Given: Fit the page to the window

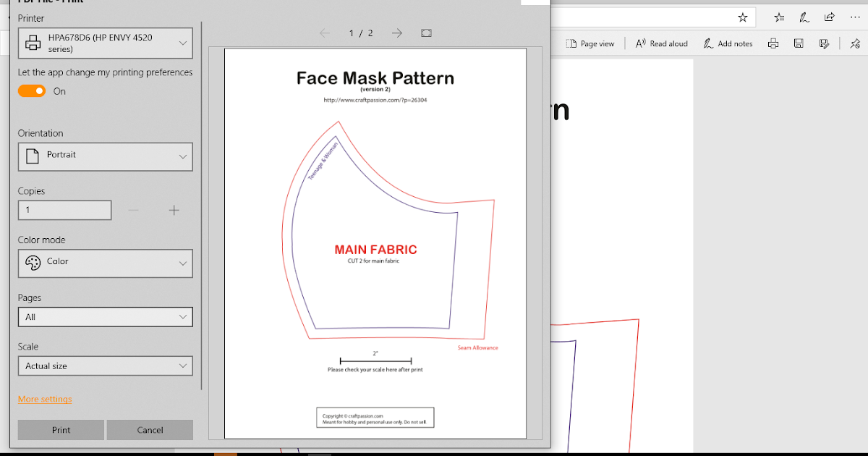Looking at the screenshot, I should click(x=426, y=33).
